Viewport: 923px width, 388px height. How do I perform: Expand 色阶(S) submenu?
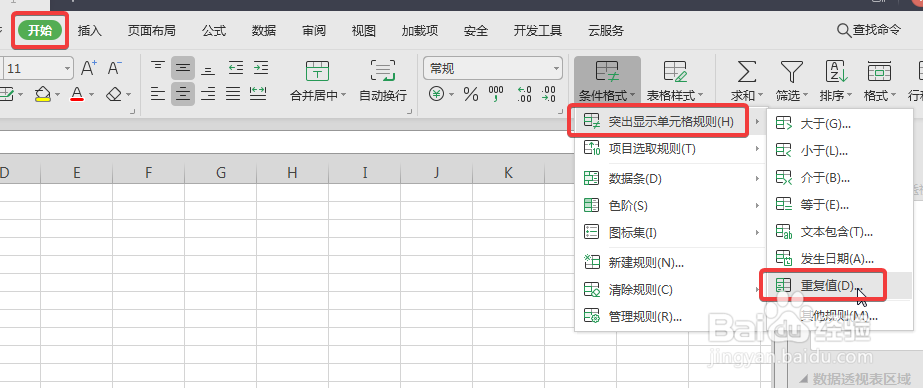(670, 205)
